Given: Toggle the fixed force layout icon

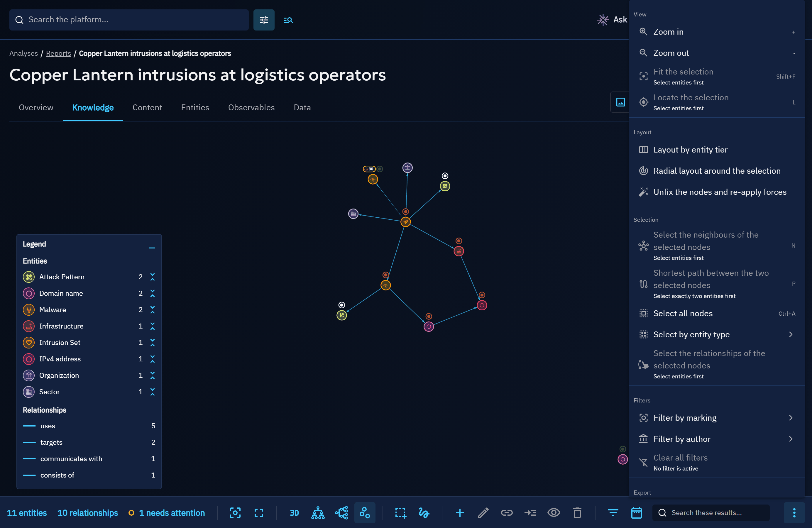Looking at the screenshot, I should pos(365,513).
